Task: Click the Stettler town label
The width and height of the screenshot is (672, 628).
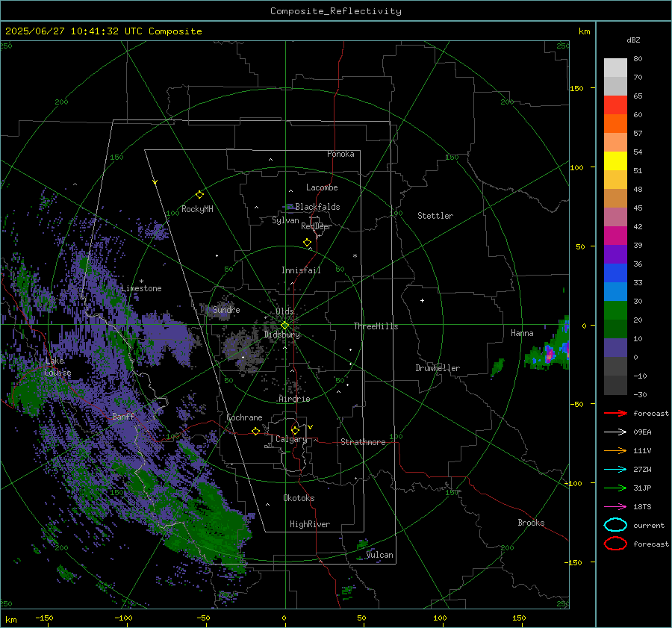Action: [435, 216]
